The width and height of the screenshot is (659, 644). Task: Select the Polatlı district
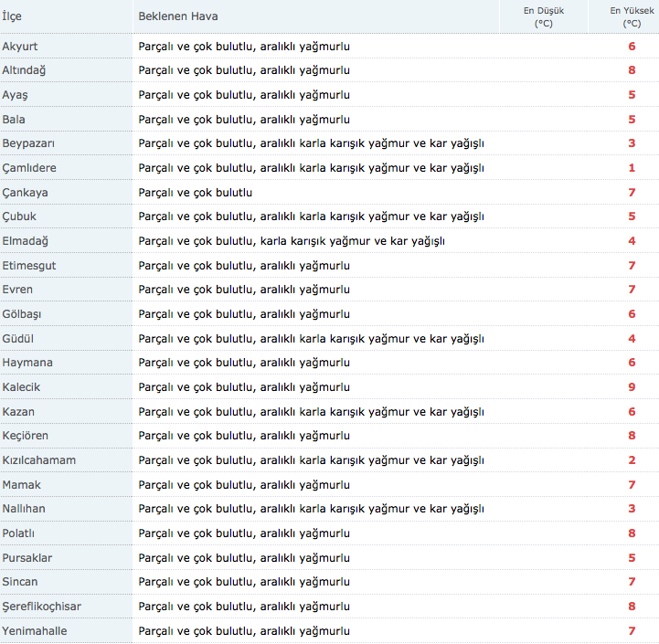pos(18,533)
